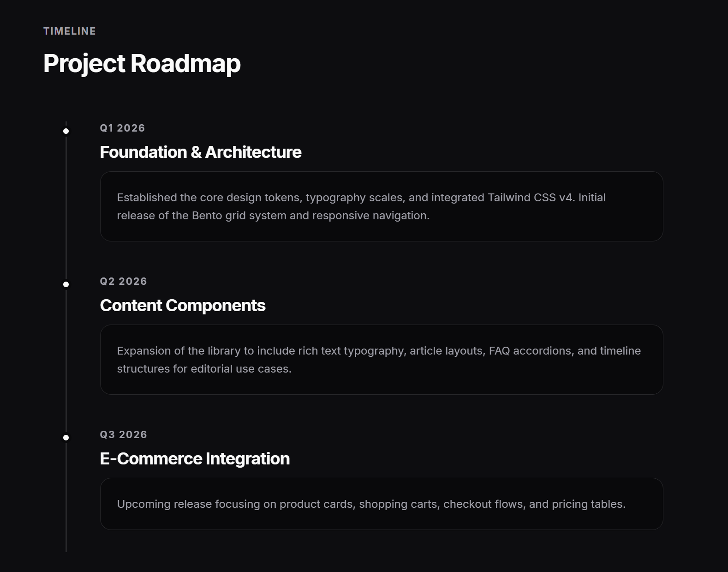Screen dimensions: 728x572
Task: Open the Content Components heading
Action: coord(182,306)
